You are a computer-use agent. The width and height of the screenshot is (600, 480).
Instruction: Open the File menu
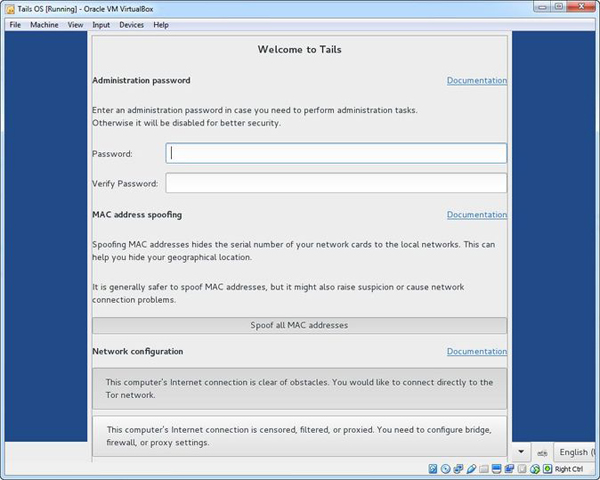click(15, 25)
